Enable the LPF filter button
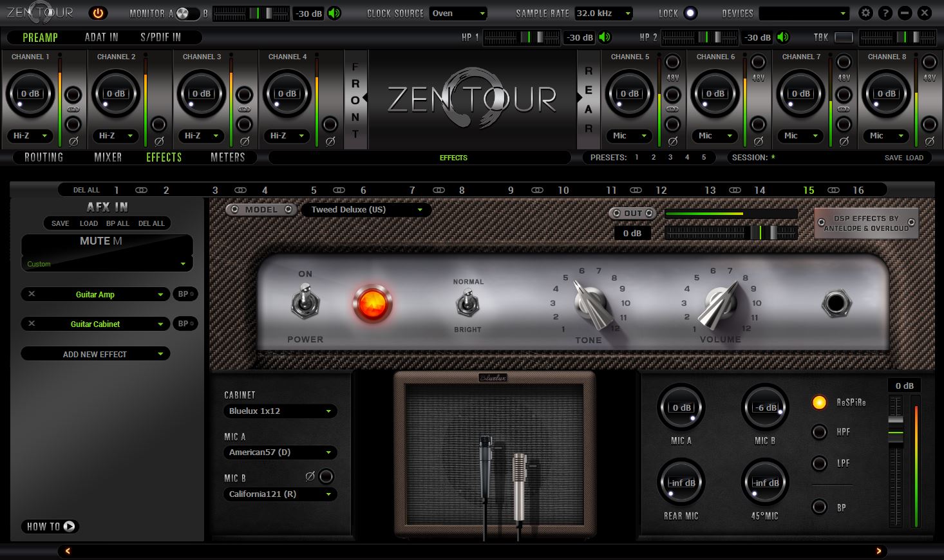This screenshot has width=944, height=560. 819,463
